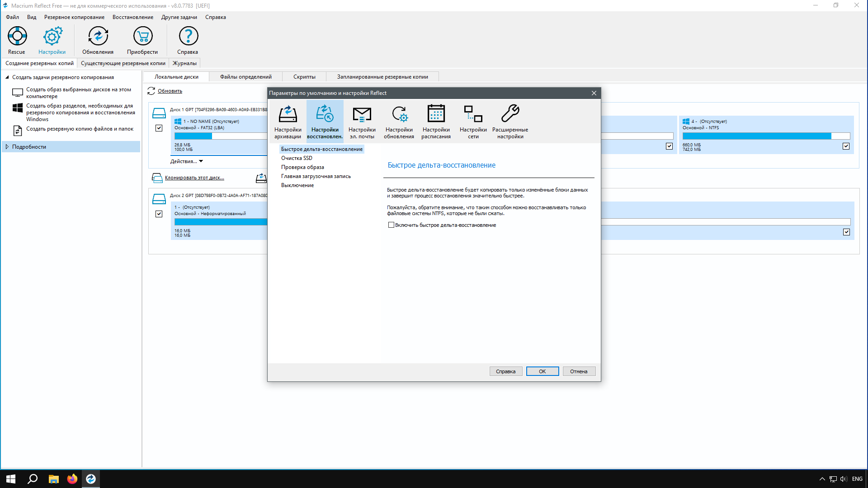Open Настройки сети icon
Screen dimensions: 868x488
pos(473,122)
